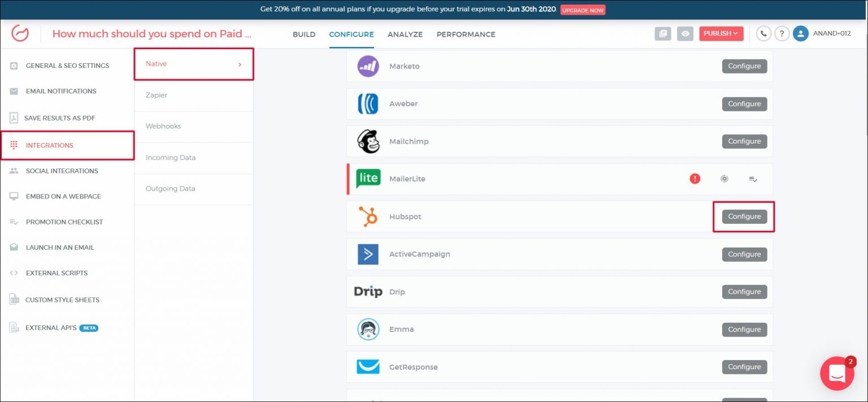868x402 pixels.
Task: Click the phone call icon in header
Action: (x=763, y=34)
